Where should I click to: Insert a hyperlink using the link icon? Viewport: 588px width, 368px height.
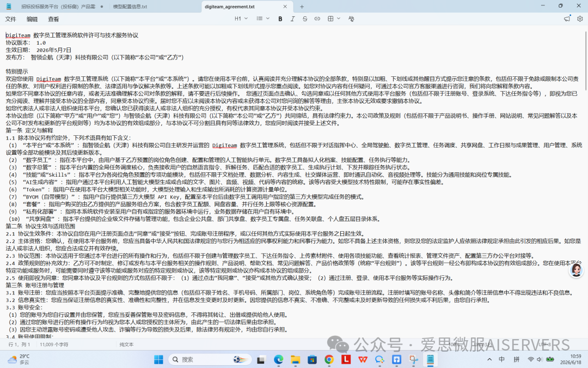pyautogui.click(x=317, y=19)
